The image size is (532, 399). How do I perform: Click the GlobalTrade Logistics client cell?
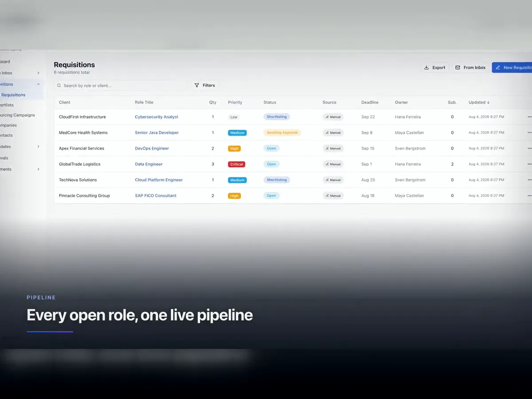80,164
